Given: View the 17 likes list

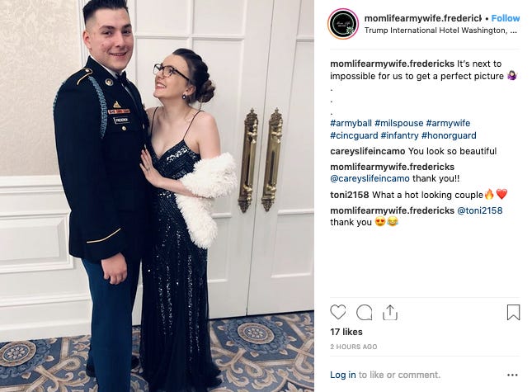Looking at the screenshot, I should (346, 332).
